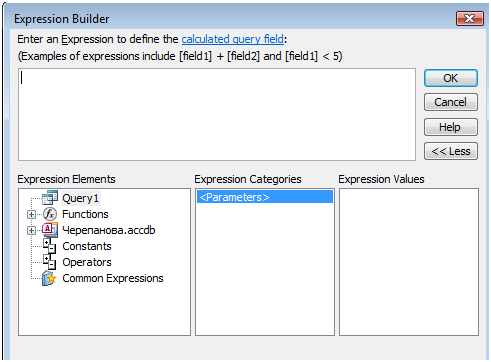The width and height of the screenshot is (491, 362).
Task: Select <Parameters> in Expression Categories
Action: point(265,197)
